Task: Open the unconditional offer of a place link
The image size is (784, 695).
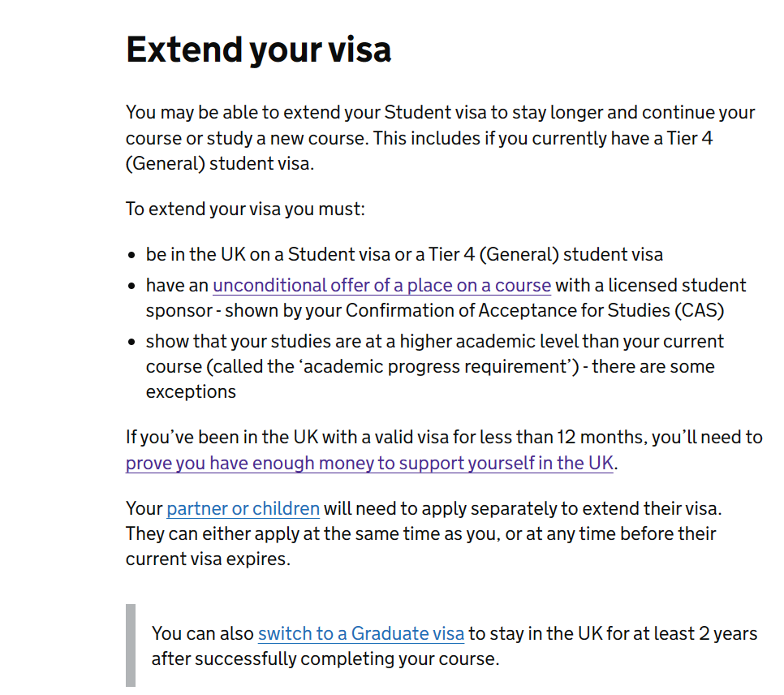Action: tap(382, 285)
